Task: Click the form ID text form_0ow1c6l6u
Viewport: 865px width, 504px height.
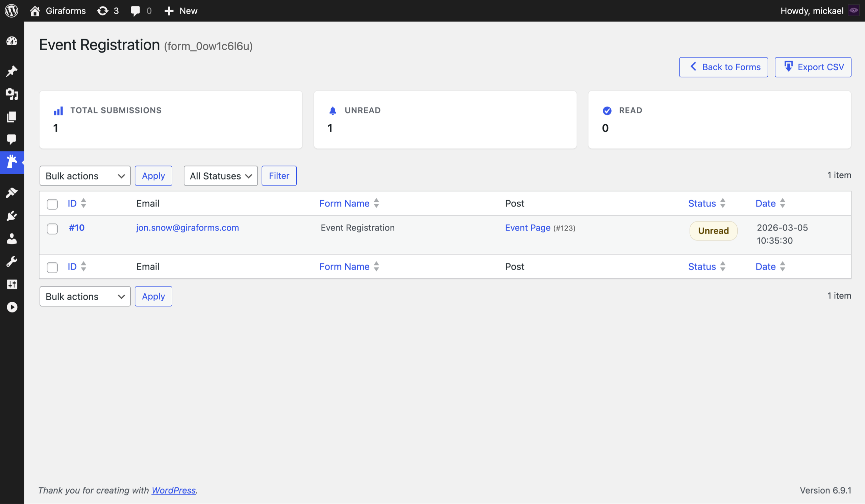Action: 208,46
